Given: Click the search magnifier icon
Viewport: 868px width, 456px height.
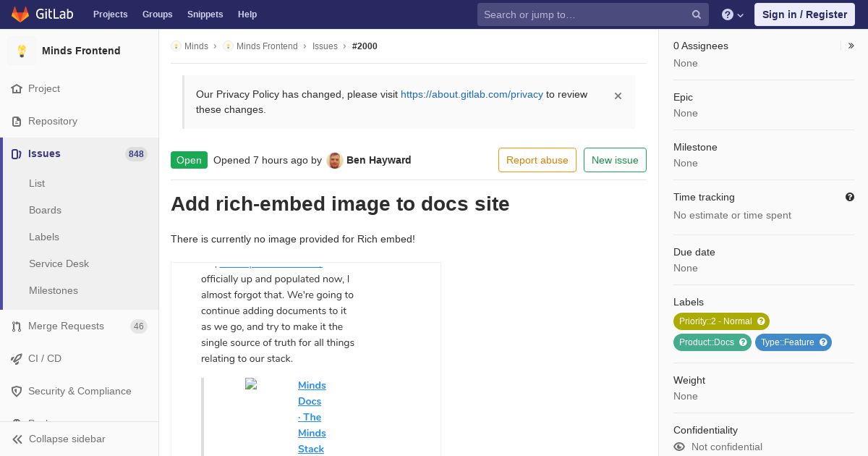Looking at the screenshot, I should point(697,14).
